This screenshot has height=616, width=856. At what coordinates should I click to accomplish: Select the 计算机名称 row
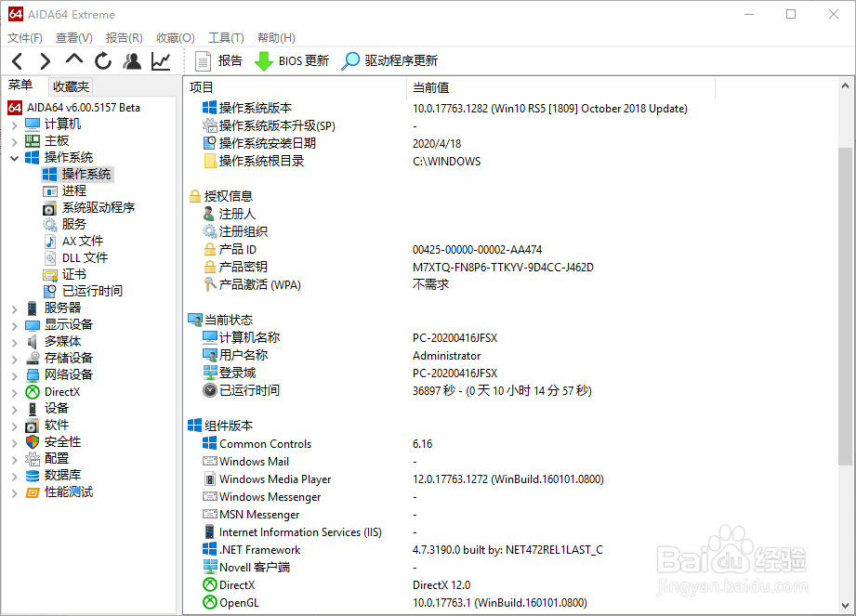[x=509, y=338]
